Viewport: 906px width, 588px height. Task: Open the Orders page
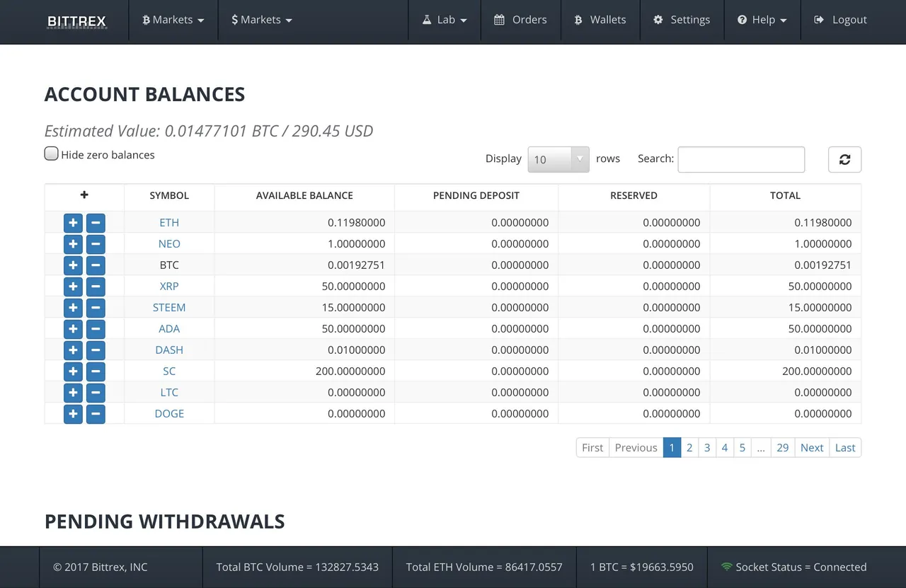pos(520,20)
